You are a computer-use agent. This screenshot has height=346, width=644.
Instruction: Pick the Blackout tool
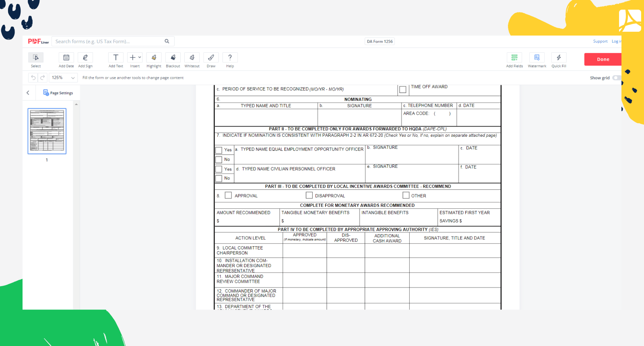[173, 58]
